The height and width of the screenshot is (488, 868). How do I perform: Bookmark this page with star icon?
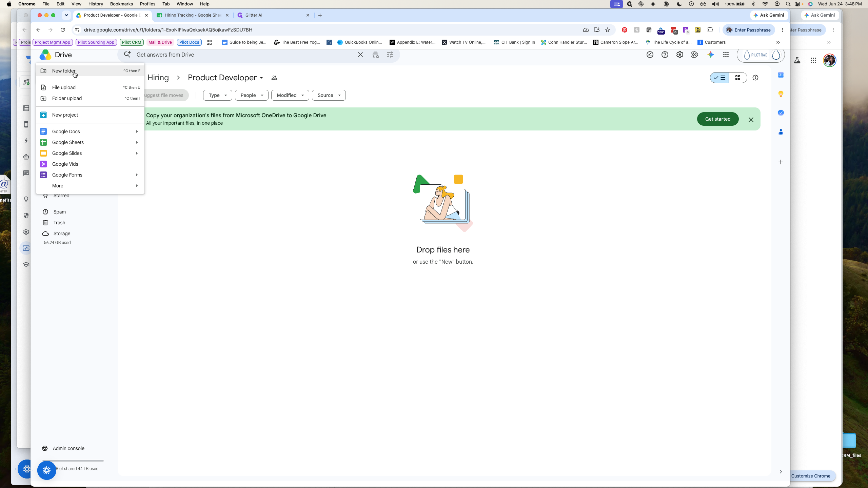pyautogui.click(x=608, y=30)
